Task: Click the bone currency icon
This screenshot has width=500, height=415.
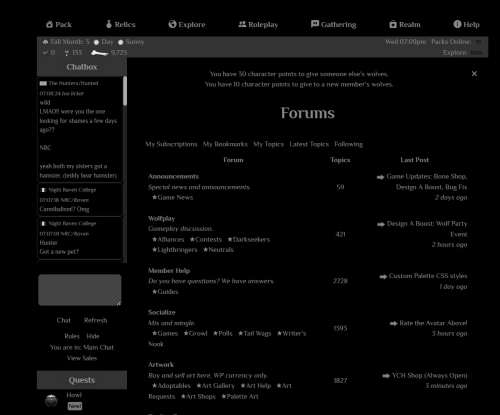Action: click(100, 53)
